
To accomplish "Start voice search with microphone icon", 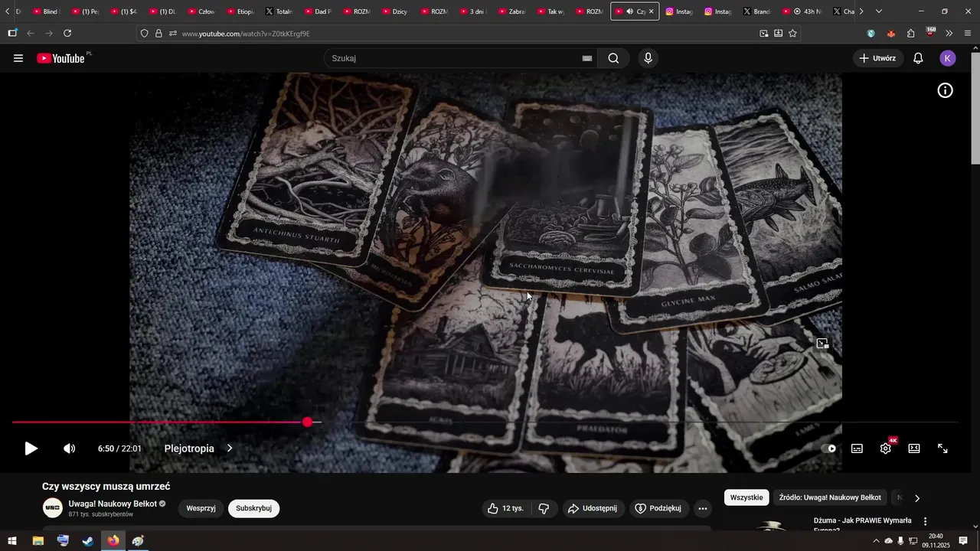I will click(648, 58).
